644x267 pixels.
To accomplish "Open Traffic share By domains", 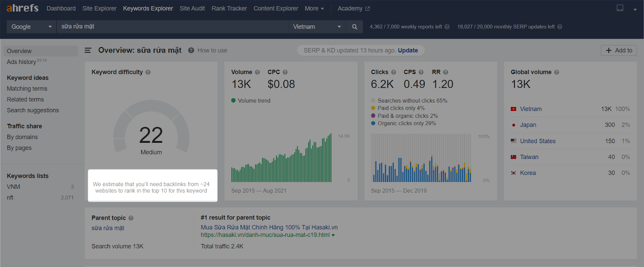I will (22, 137).
